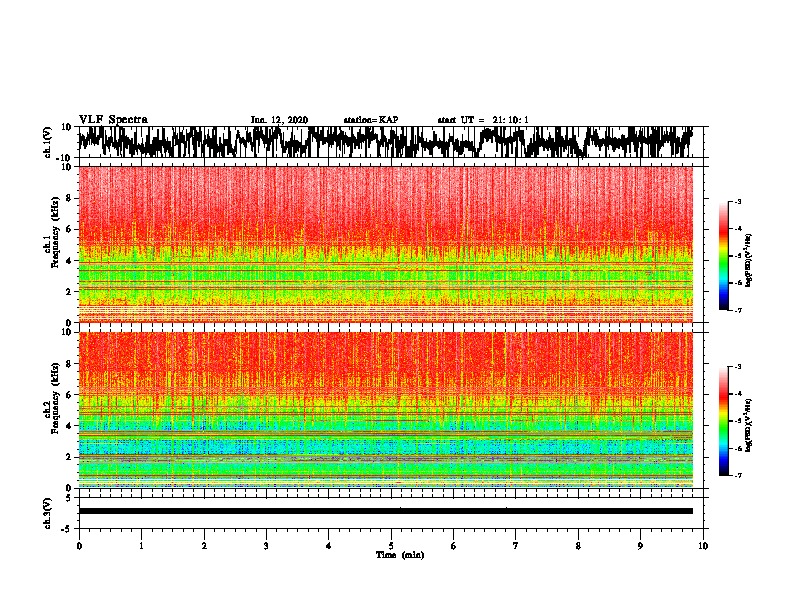Click time axis tick label "3"
Screen dimensions: 792x612
266,546
